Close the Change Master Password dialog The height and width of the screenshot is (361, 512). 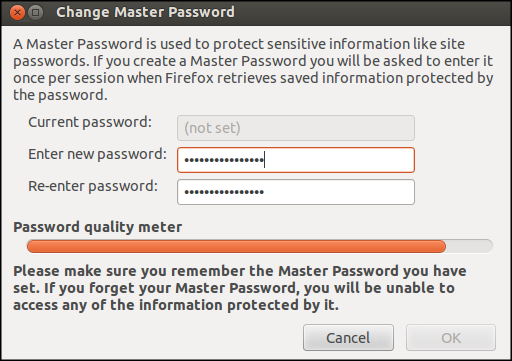(x=17, y=13)
